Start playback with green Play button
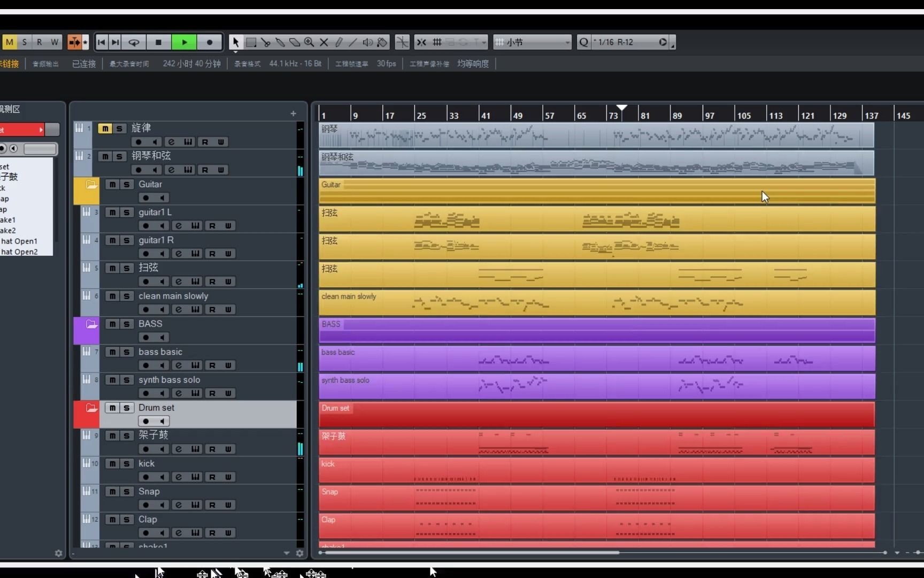924x578 pixels. [x=184, y=42]
